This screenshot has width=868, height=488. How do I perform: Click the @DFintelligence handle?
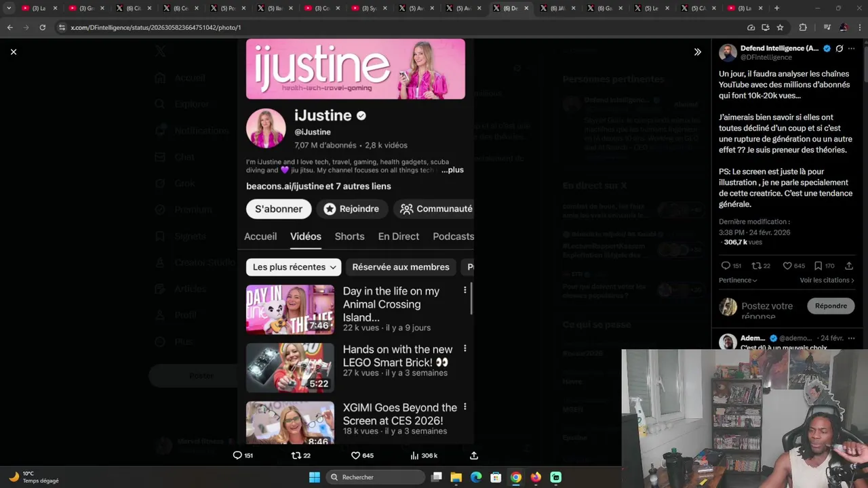pos(766,58)
